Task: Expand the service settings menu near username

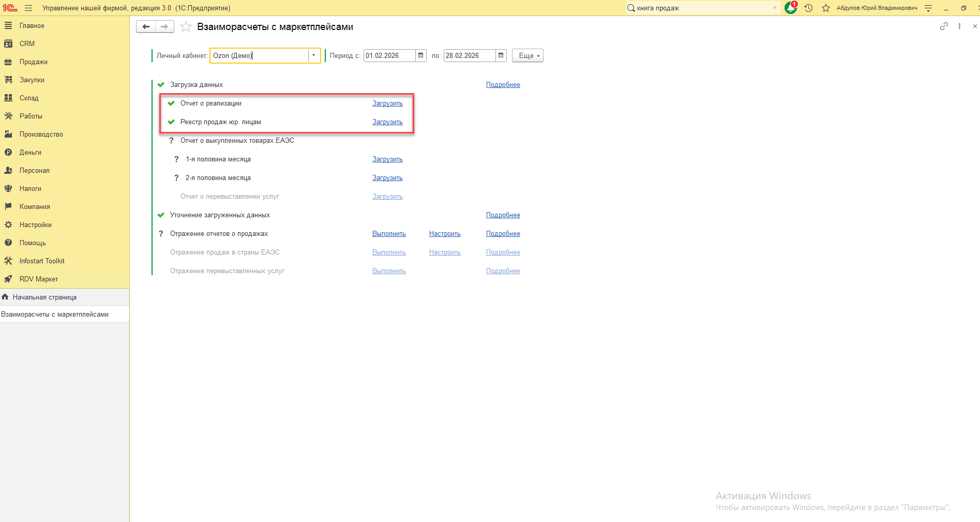Action: [x=928, y=8]
